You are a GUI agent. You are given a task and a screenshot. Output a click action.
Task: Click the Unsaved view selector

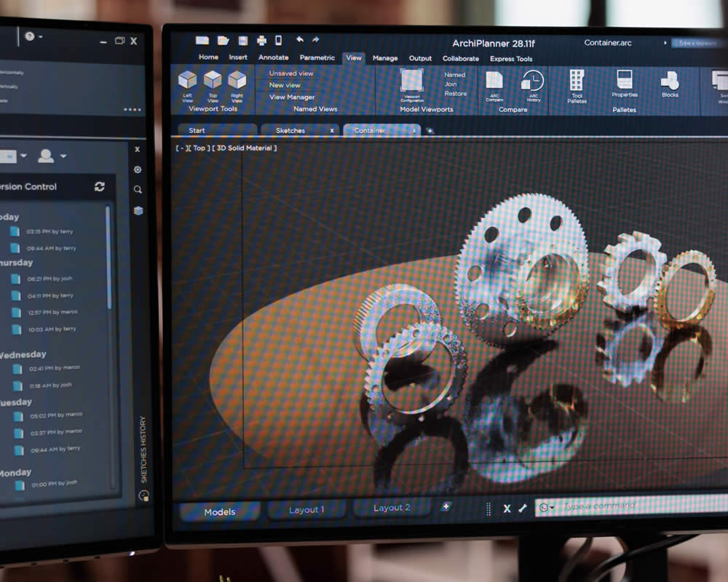click(291, 73)
